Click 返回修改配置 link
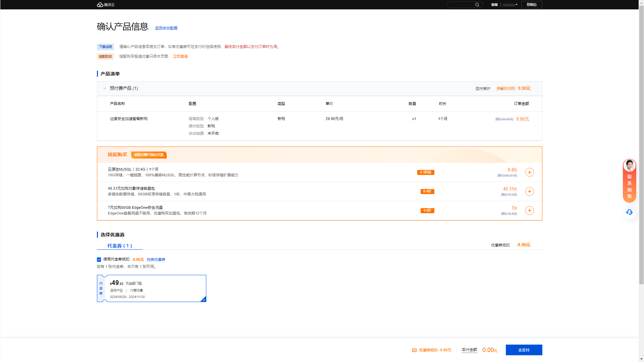The height and width of the screenshot is (362, 644). click(166, 28)
